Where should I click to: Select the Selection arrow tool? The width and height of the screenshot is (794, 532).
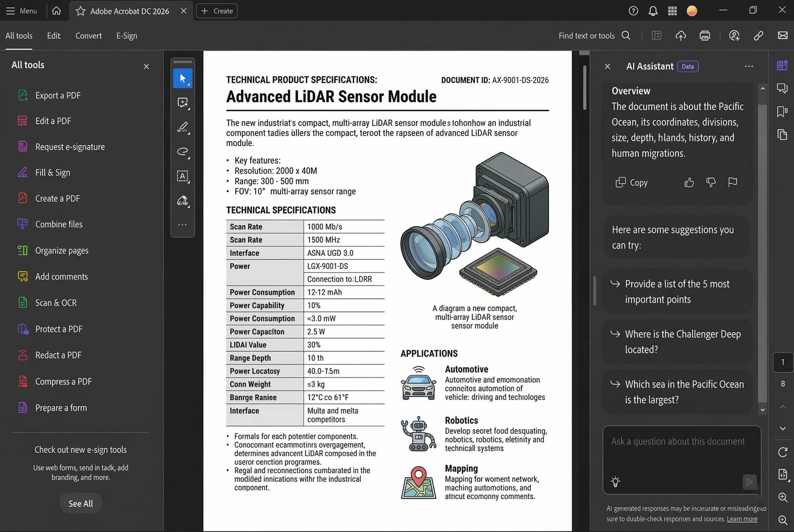[x=183, y=78]
